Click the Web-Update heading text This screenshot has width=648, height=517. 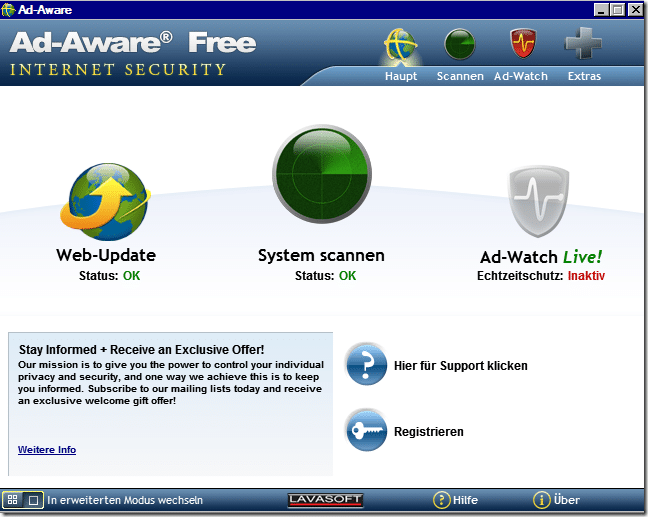pyautogui.click(x=106, y=255)
